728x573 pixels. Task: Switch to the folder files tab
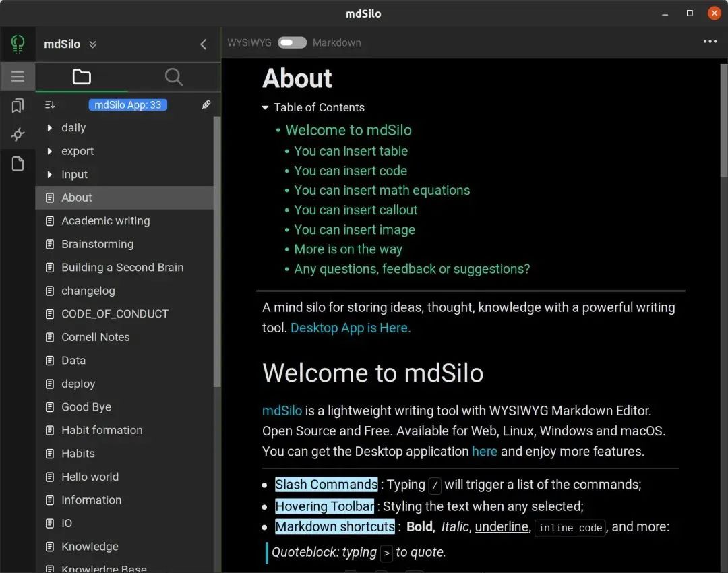tap(82, 77)
